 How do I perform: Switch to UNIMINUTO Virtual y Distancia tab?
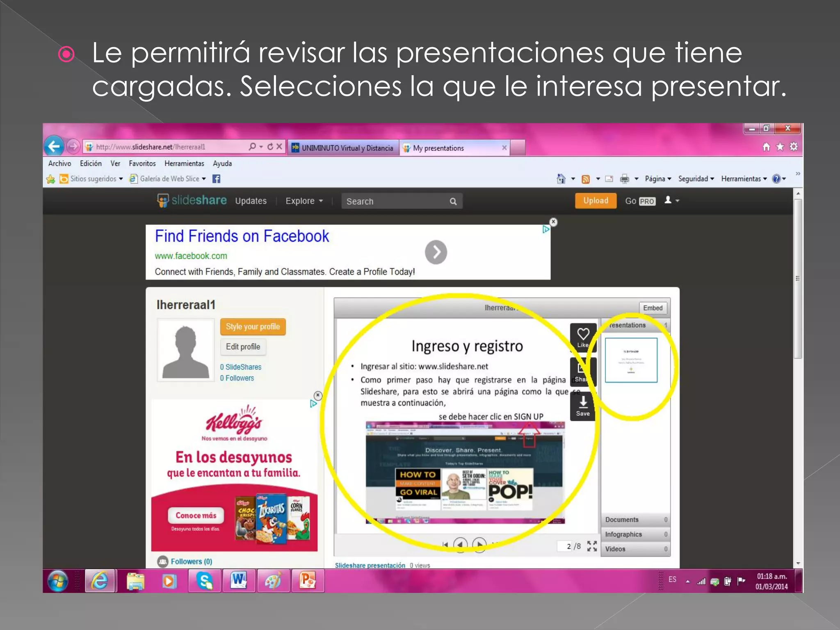tap(343, 148)
